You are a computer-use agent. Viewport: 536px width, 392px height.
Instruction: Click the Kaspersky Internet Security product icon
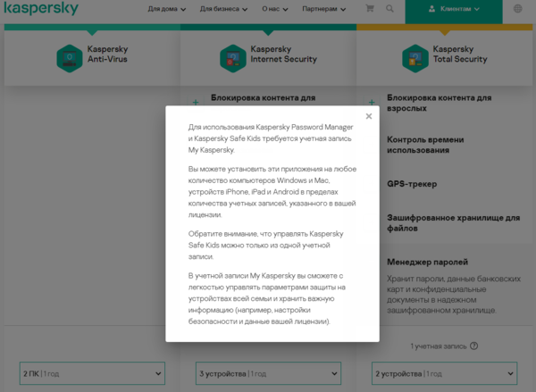[x=233, y=58]
